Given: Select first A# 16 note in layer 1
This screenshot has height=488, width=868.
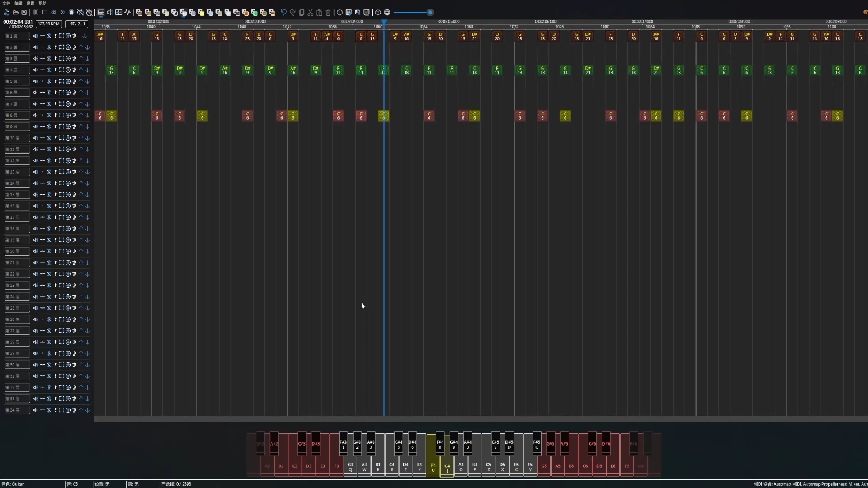Looking at the screenshot, I should (100, 37).
